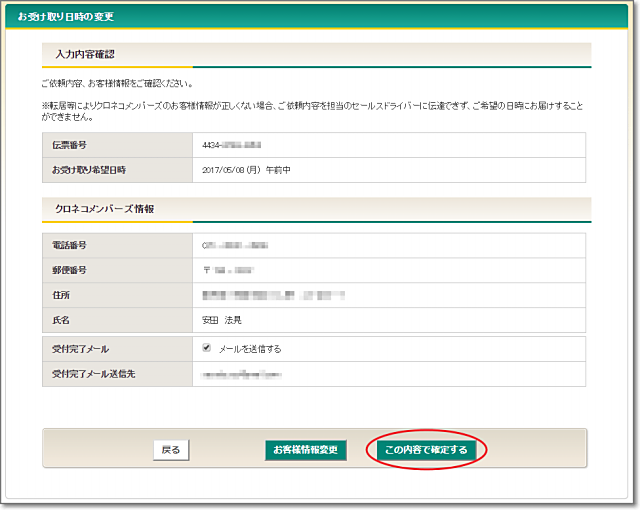Select the 入力内容確認 section heading
Screen dimensions: 640x510
click(x=84, y=54)
